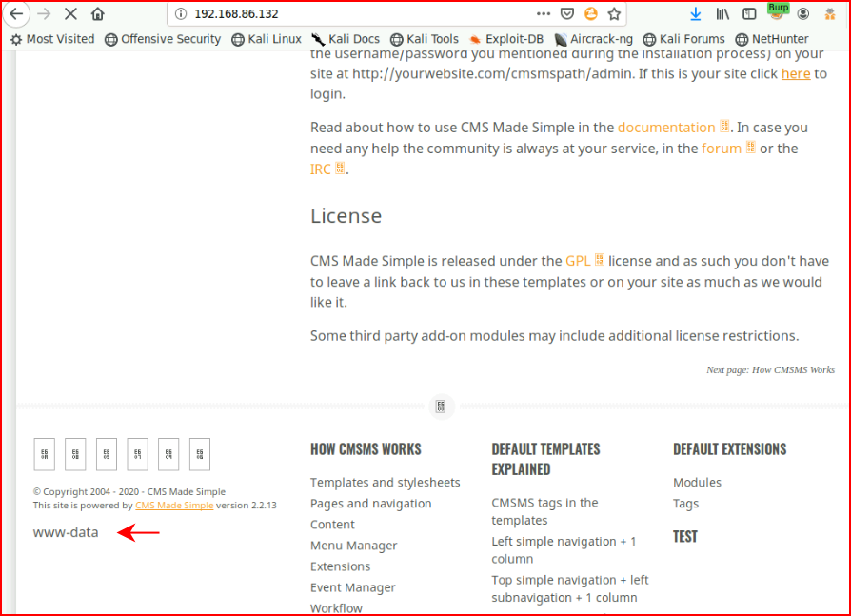This screenshot has height=616, width=851.
Task: Open the Firefox account menu
Action: click(x=803, y=13)
